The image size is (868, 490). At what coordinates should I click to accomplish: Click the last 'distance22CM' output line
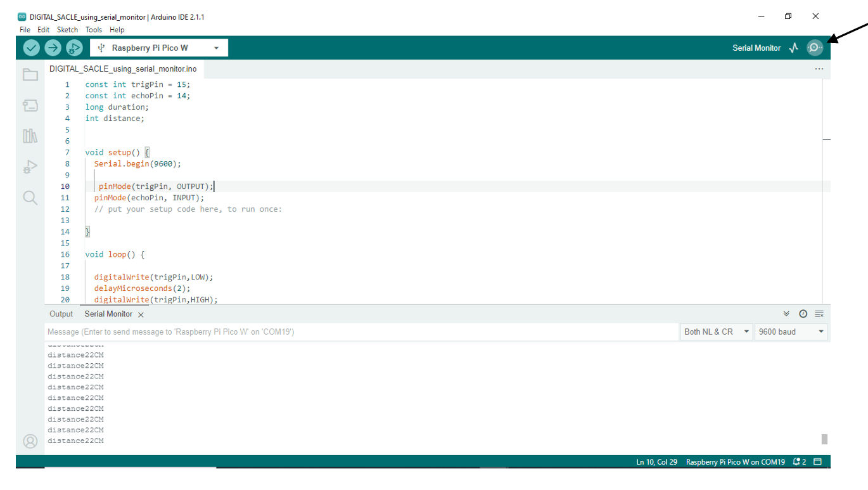click(x=75, y=441)
